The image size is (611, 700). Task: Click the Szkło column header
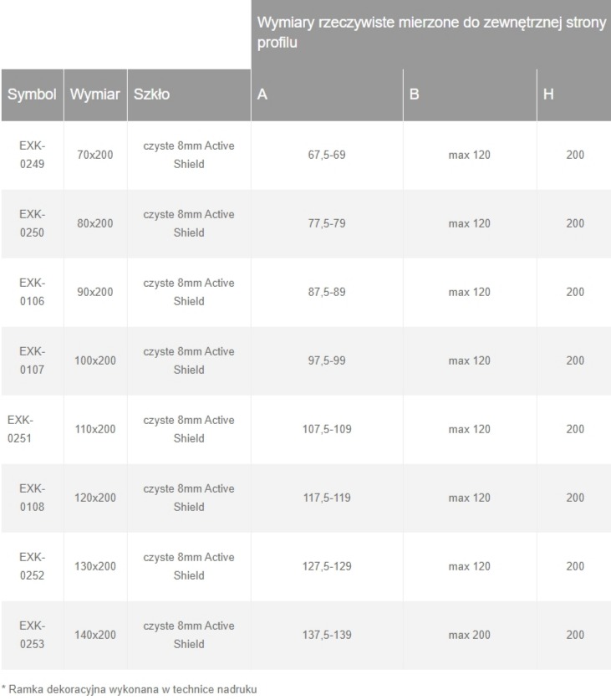pyautogui.click(x=151, y=95)
